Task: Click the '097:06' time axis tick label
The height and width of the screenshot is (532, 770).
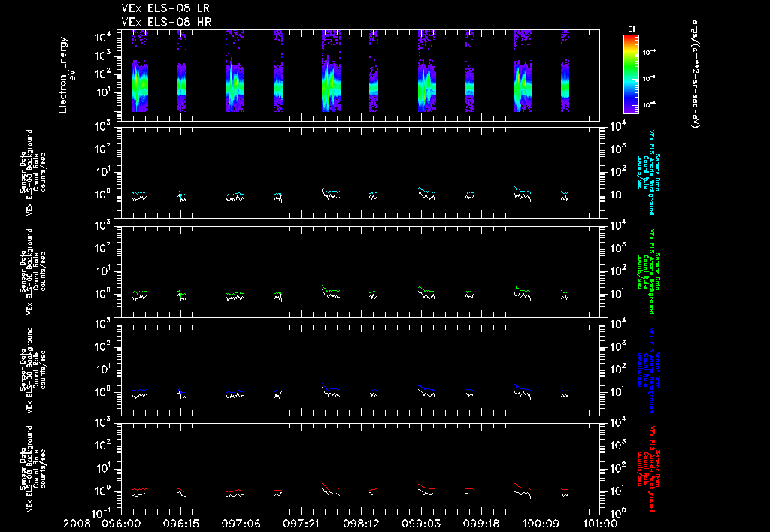Action: click(x=241, y=524)
